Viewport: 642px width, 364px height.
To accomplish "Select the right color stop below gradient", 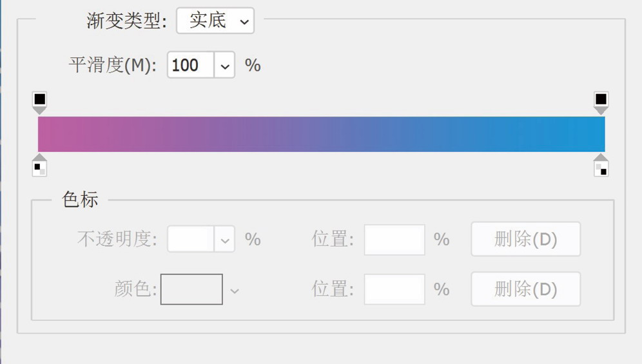I will (601, 166).
